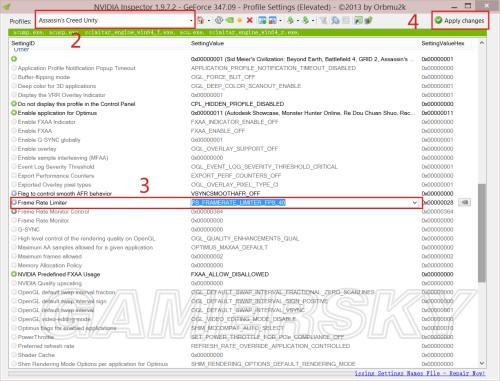This screenshot has height=381, width=500.
Task: Click the last green-gray icon in toolbar
Action: pos(369,20)
